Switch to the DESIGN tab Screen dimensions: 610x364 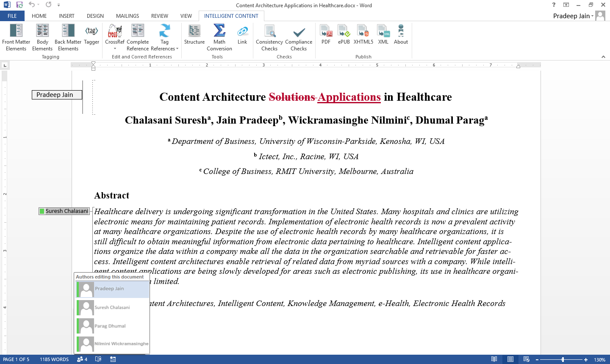coord(95,16)
